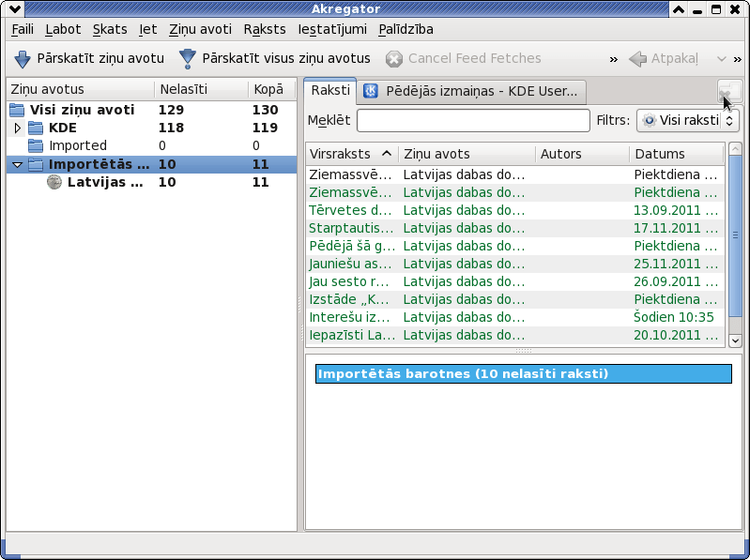Select the black unread-style Ziemassvē article row
Screen dimensions: 750x560
[515, 174]
